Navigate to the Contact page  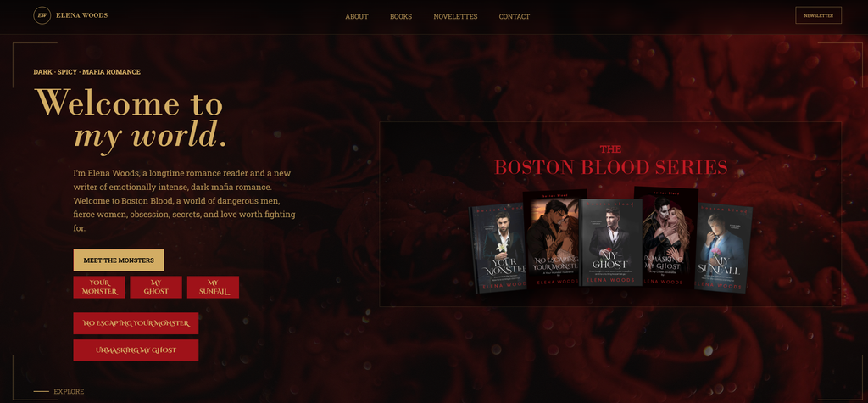point(515,17)
